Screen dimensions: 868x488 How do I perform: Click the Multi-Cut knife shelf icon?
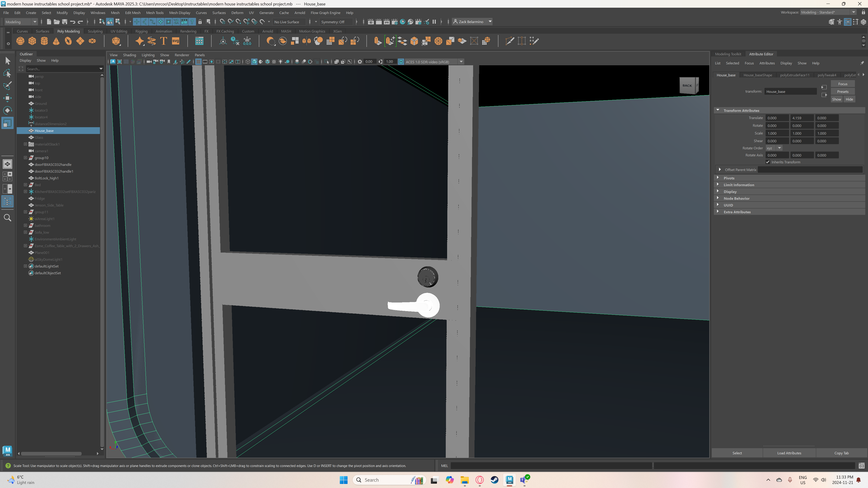tap(510, 41)
